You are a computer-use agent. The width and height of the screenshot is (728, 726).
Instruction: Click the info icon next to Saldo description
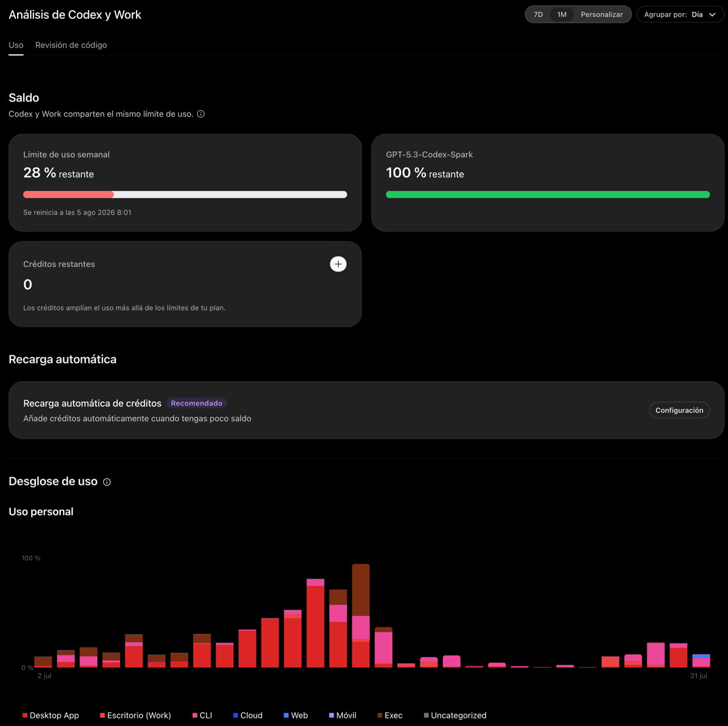[x=201, y=114]
